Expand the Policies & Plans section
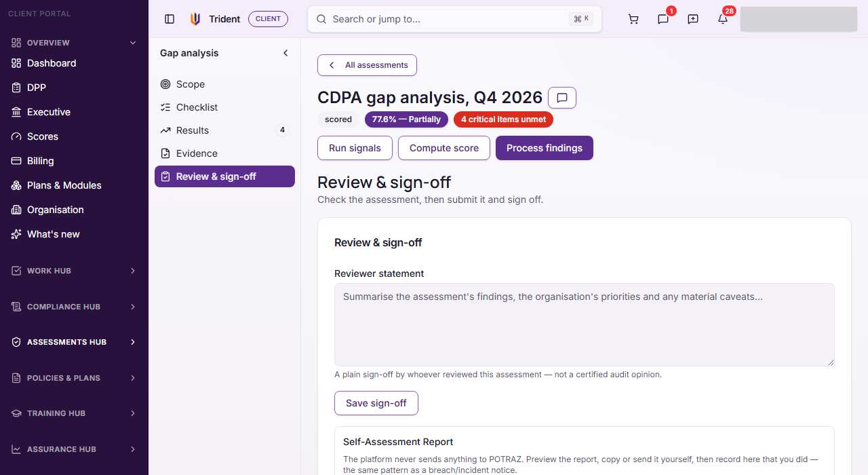 (74, 378)
